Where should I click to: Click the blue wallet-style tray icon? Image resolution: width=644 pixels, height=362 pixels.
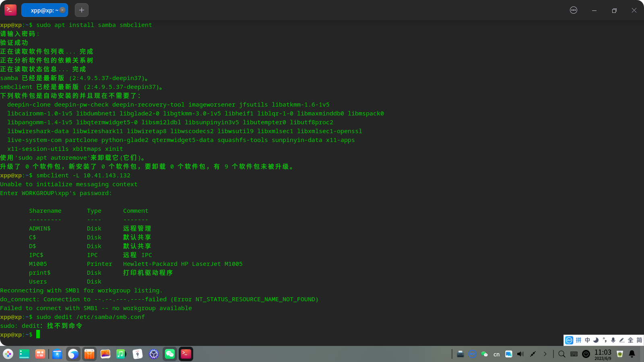click(x=509, y=354)
